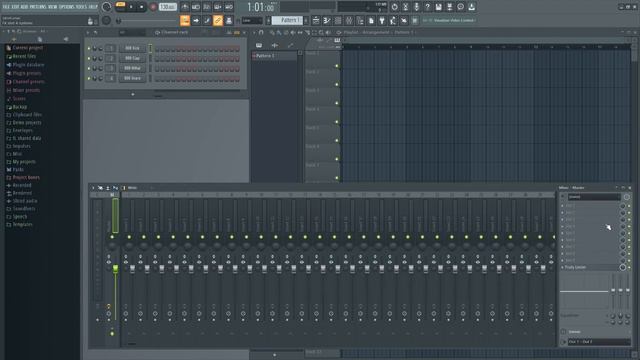
Task: Toggle mute LED on playlist Track 1
Action: click(337, 66)
